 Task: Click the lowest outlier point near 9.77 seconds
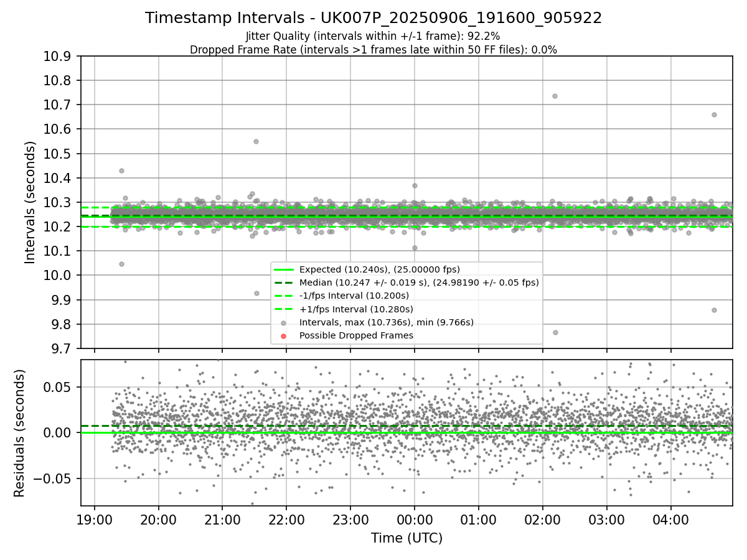point(555,332)
